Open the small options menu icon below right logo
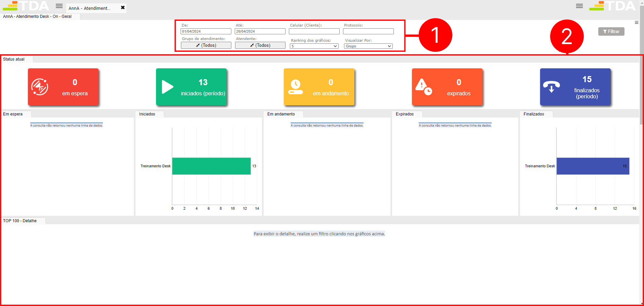This screenshot has width=644, height=306. point(636,23)
